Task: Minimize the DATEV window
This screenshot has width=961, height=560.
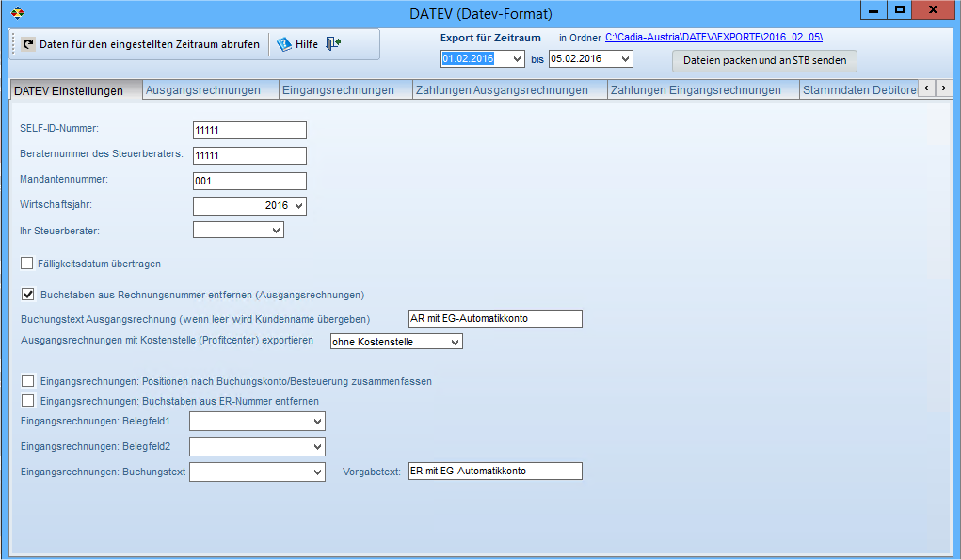Action: pyautogui.click(x=874, y=10)
